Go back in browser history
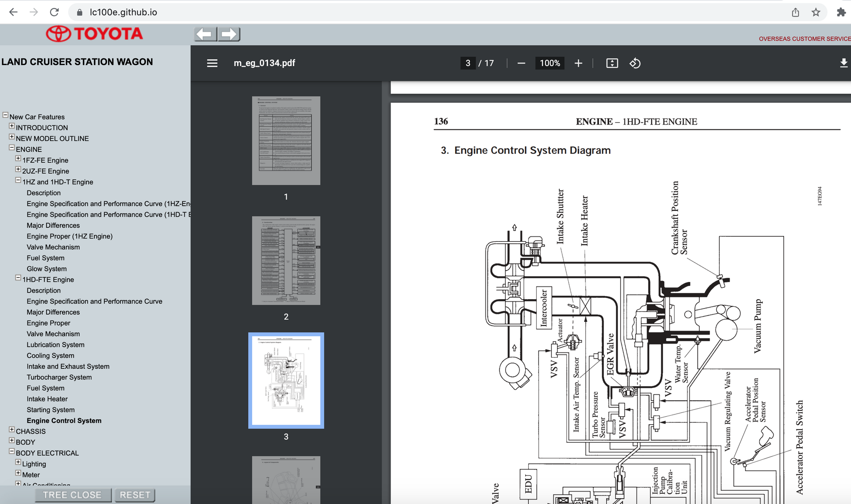The width and height of the screenshot is (851, 504). point(13,12)
